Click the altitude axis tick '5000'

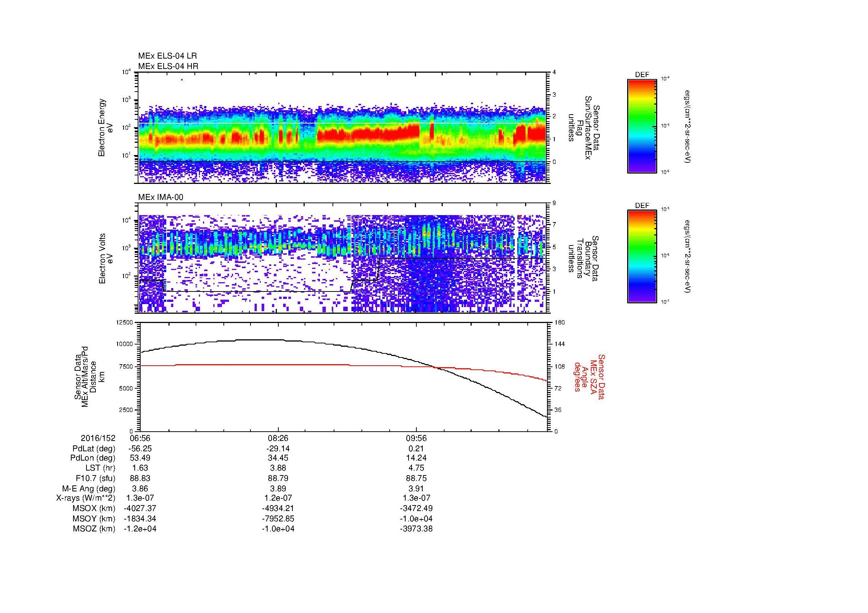point(127,388)
